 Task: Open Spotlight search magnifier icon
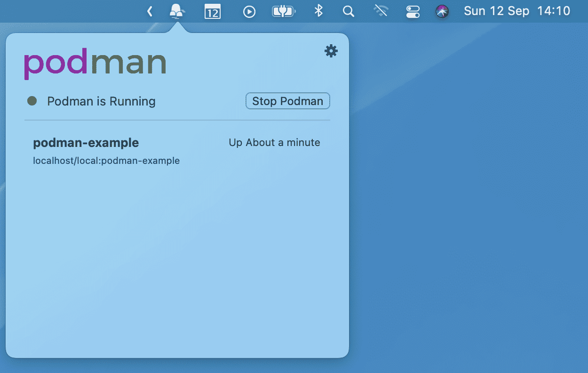349,11
